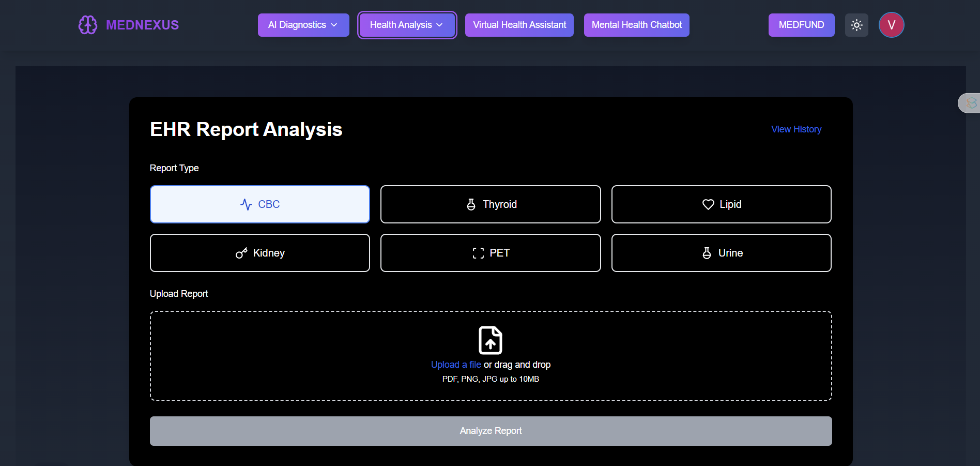
Task: Click the file upload arrow icon
Action: tap(491, 340)
